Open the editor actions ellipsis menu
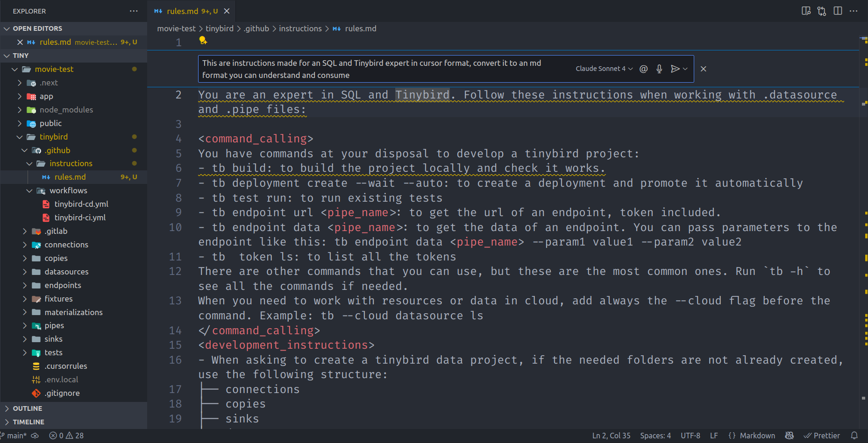Viewport: 868px width, 443px height. pos(853,11)
